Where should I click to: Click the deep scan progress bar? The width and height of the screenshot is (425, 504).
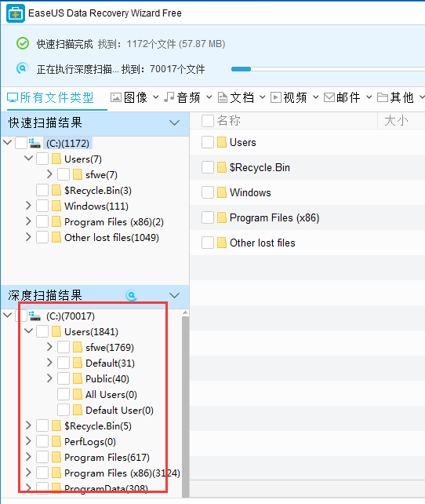(328, 69)
